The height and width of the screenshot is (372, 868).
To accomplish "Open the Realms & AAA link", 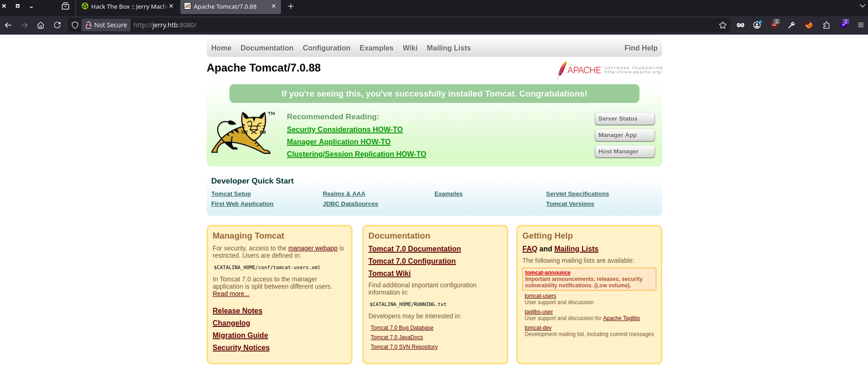I will click(344, 194).
